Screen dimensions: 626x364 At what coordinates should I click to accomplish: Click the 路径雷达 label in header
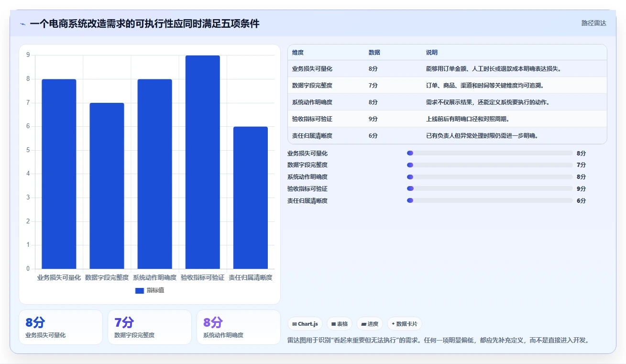593,23
